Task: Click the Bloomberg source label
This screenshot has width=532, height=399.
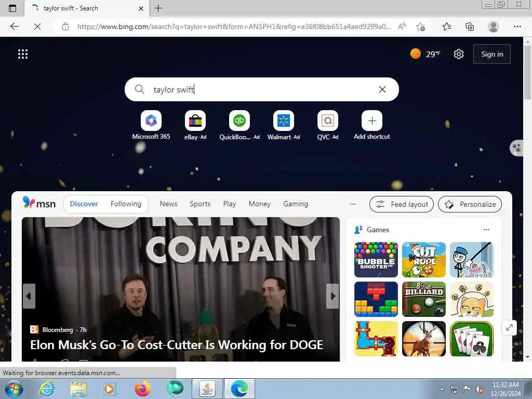Action: 57,329
